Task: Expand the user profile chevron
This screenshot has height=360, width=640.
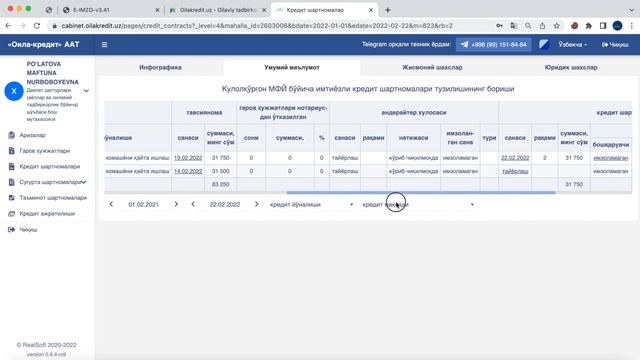Action: (x=86, y=91)
